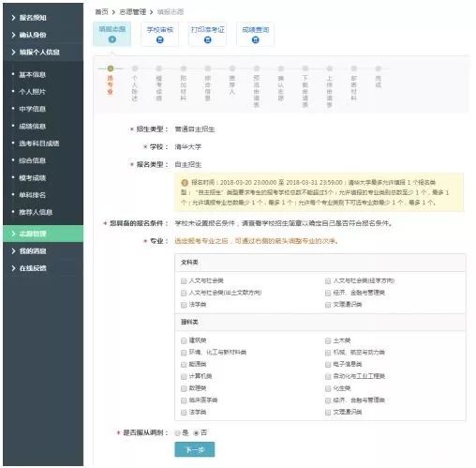
Task: Check the 土木类 checkbox
Action: tap(328, 340)
